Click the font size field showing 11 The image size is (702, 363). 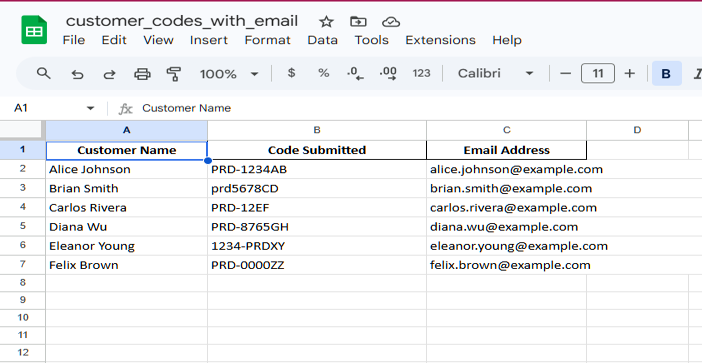coord(598,73)
